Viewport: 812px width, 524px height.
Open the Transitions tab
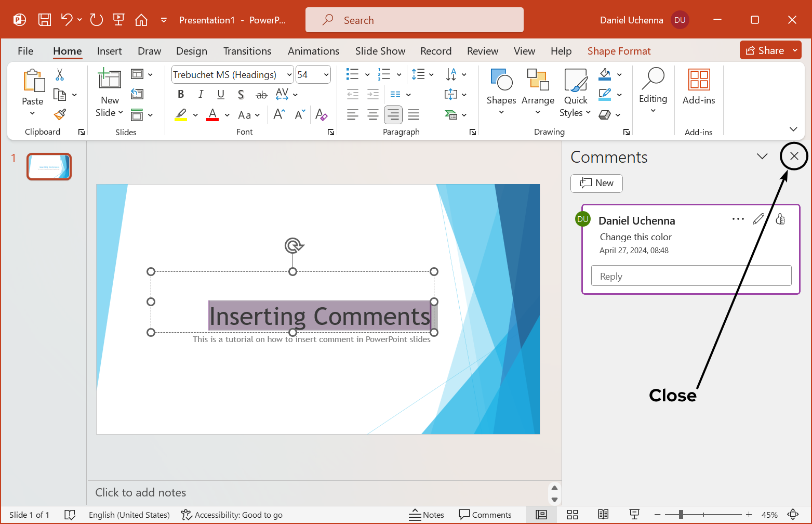[x=247, y=51]
